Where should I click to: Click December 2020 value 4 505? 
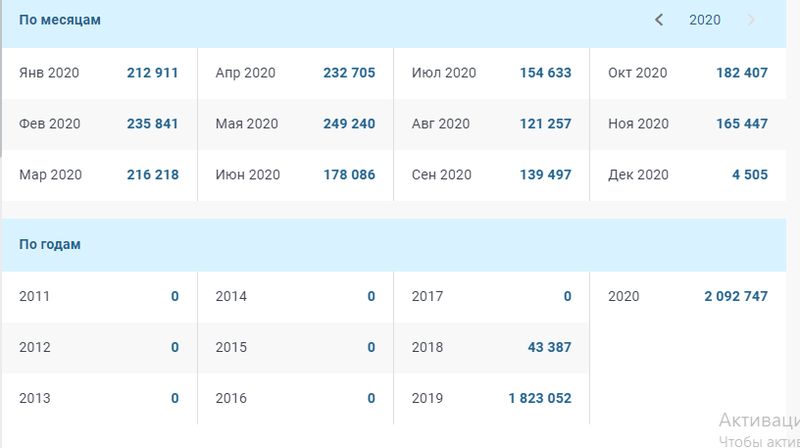pos(750,175)
